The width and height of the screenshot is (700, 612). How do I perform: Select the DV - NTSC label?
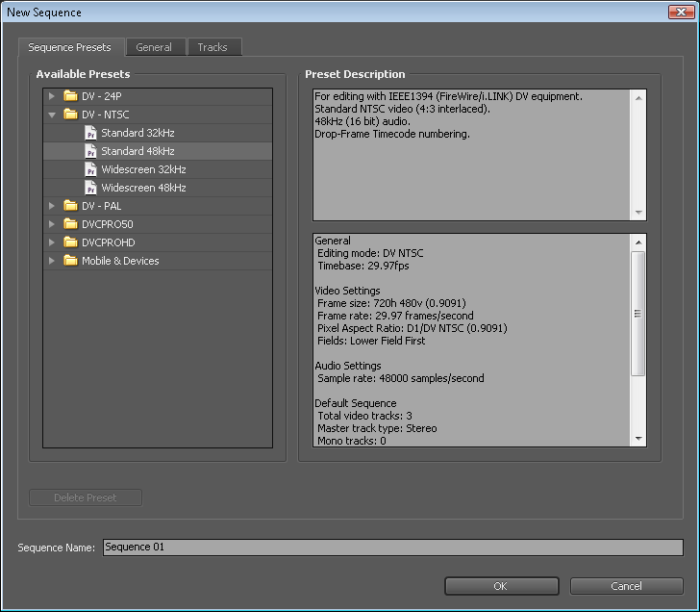[x=106, y=115]
